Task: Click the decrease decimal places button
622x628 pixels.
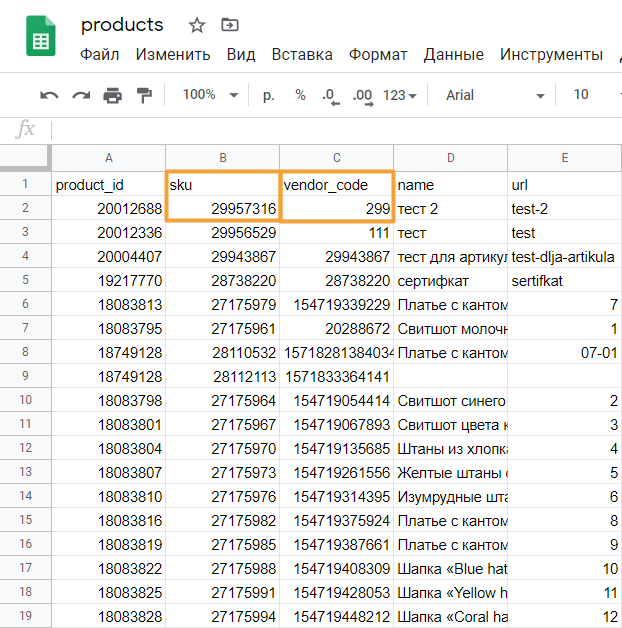Action: pyautogui.click(x=329, y=95)
